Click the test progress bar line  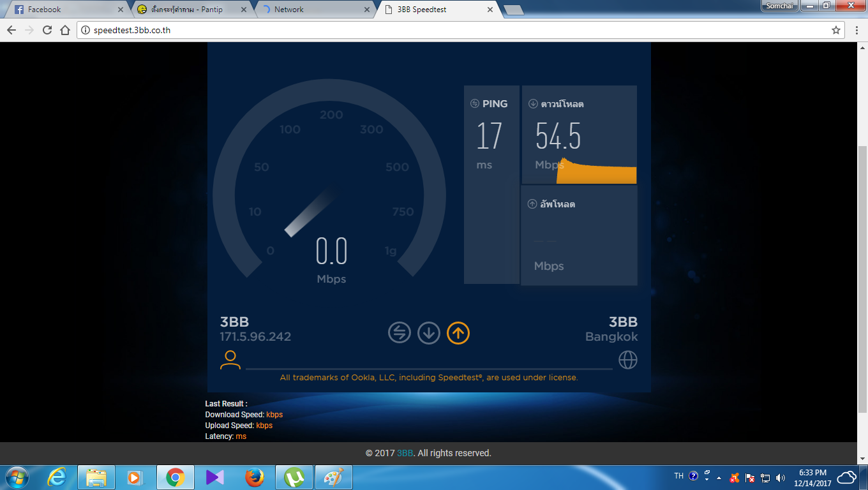(x=429, y=369)
